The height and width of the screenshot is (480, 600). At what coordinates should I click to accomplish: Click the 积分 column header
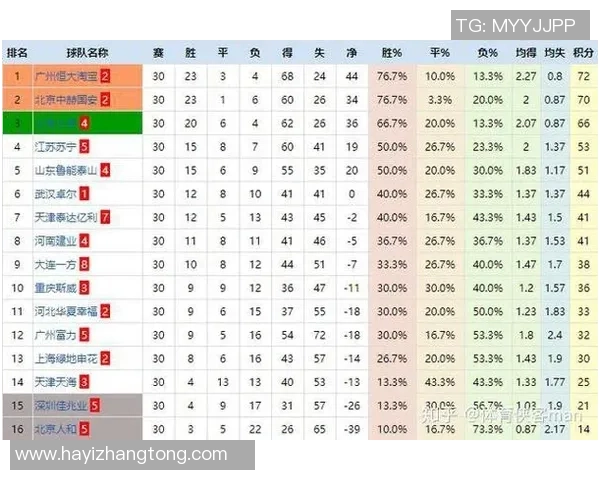point(583,52)
